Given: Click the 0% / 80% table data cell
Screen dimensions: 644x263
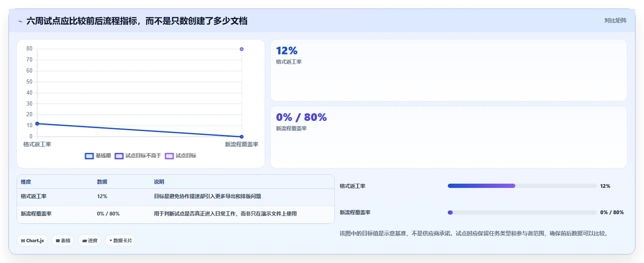Looking at the screenshot, I should (x=108, y=214).
